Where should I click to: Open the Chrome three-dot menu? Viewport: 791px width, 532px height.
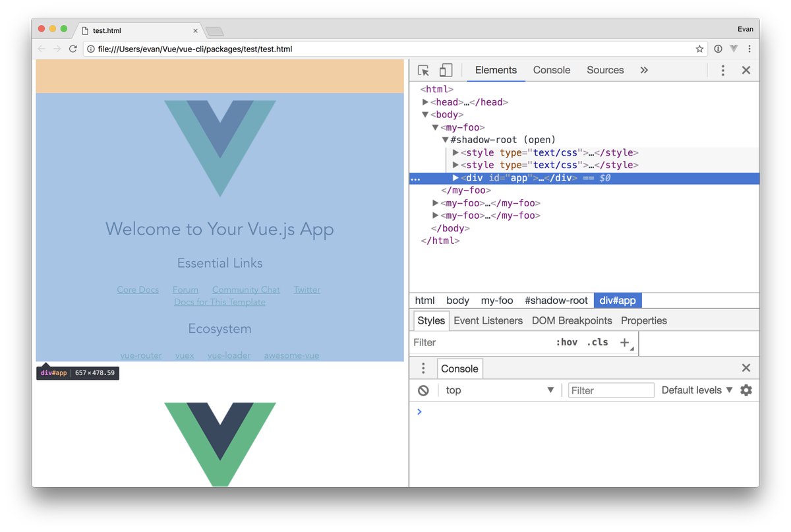pyautogui.click(x=749, y=49)
